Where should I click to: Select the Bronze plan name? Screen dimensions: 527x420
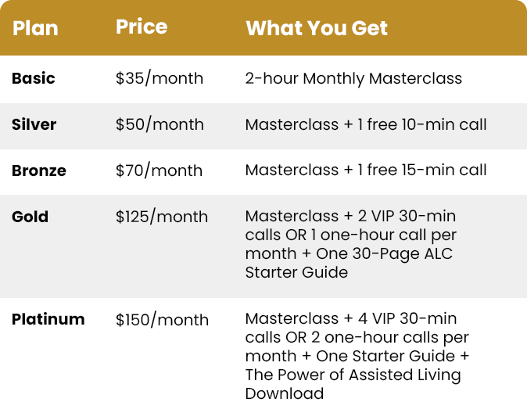click(x=39, y=171)
